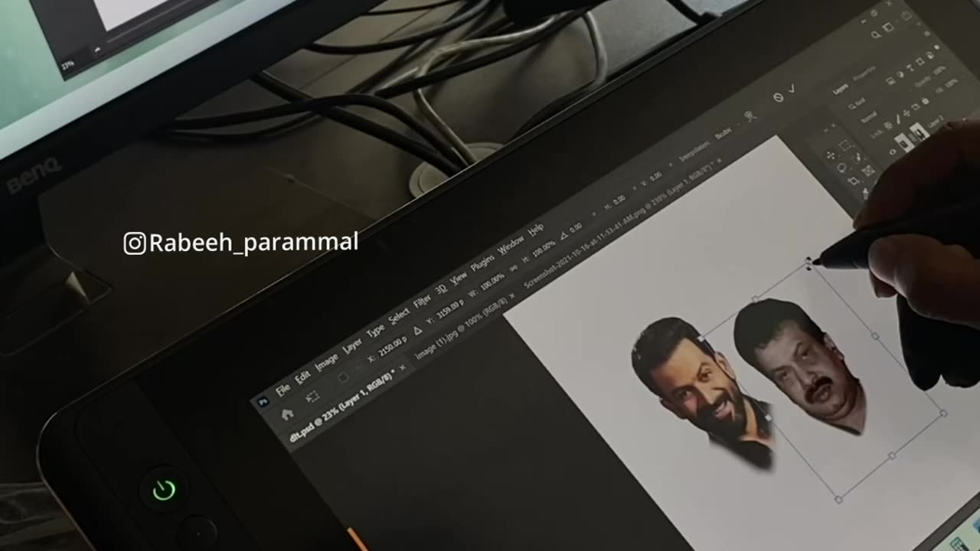Open the 3D menu
The height and width of the screenshot is (551, 980).
pos(441,289)
